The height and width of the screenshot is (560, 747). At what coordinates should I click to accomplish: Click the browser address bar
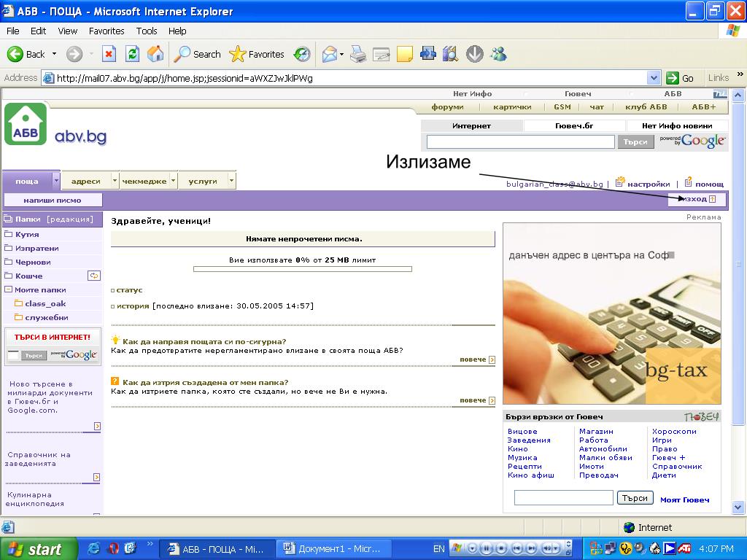[351, 78]
